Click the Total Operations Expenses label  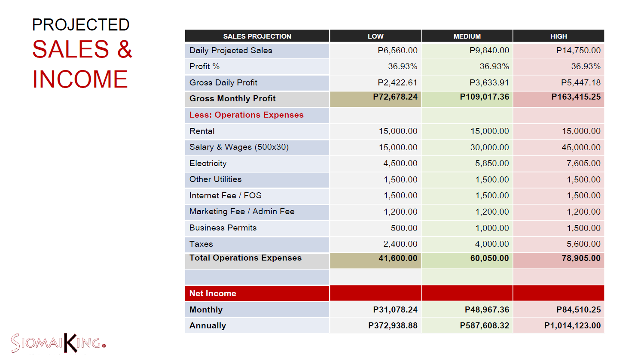pyautogui.click(x=245, y=258)
